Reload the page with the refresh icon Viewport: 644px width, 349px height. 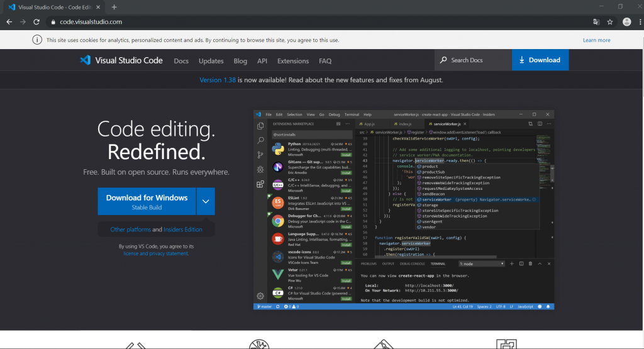[x=36, y=22]
